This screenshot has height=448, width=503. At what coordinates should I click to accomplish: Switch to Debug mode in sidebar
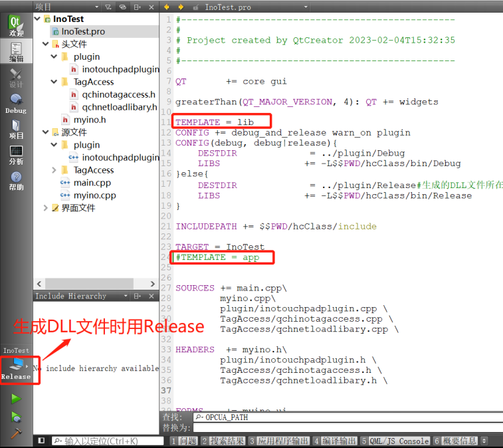pos(16,103)
